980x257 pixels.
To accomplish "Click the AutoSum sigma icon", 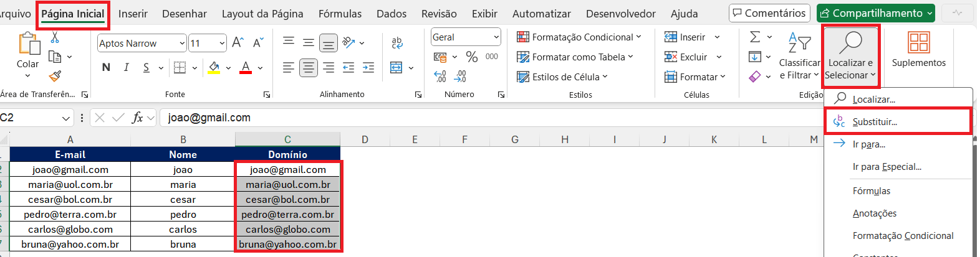I will (x=755, y=37).
